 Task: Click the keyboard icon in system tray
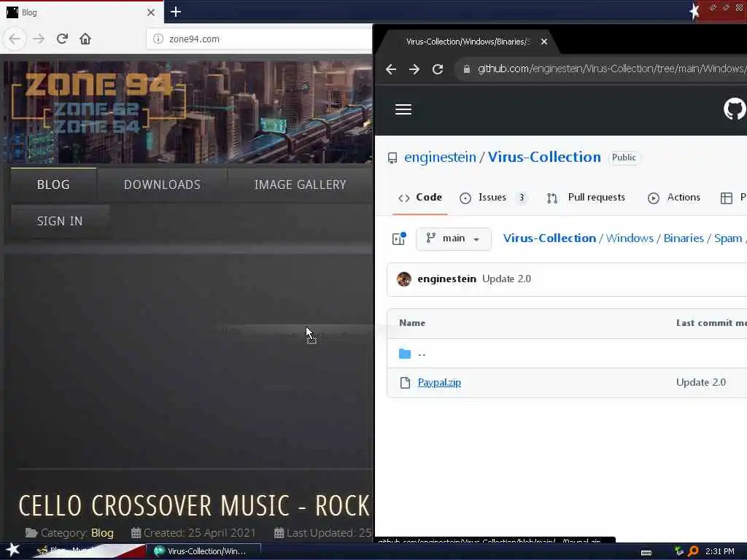[646, 552]
